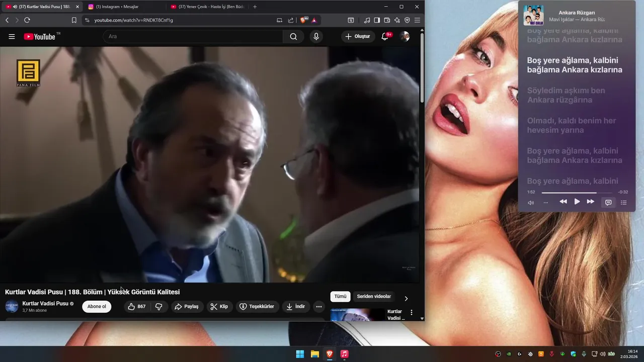The height and width of the screenshot is (362, 644).
Task: Open recommended Kurtlar Vadisi video thumbnail
Action: point(357,315)
